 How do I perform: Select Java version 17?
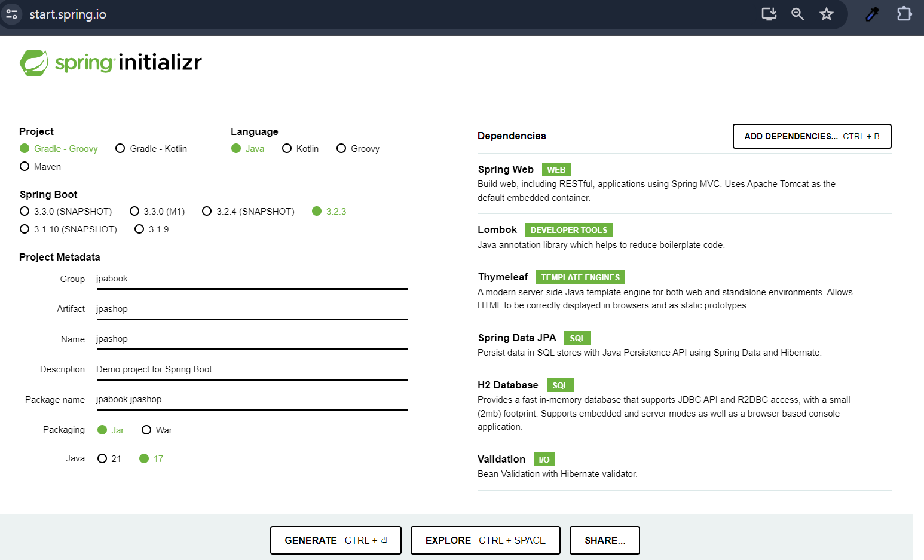pos(151,459)
